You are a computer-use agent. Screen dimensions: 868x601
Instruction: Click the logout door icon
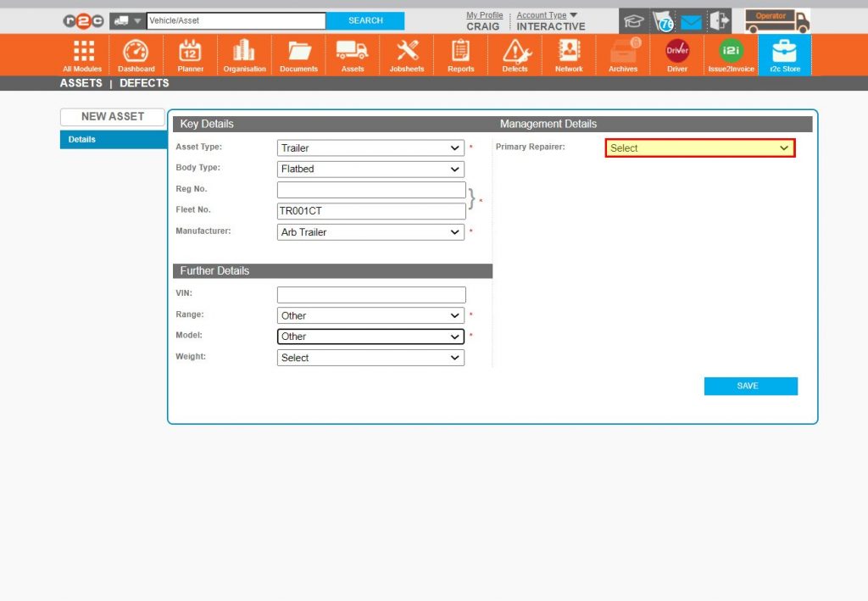coord(719,21)
